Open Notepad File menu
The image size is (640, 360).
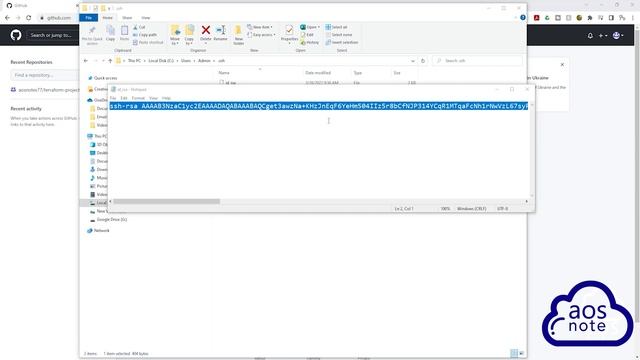(x=113, y=98)
